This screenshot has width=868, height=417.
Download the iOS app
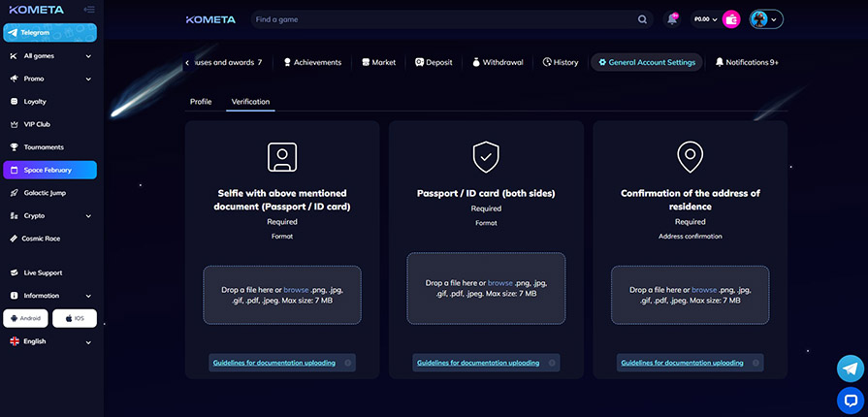coord(75,318)
